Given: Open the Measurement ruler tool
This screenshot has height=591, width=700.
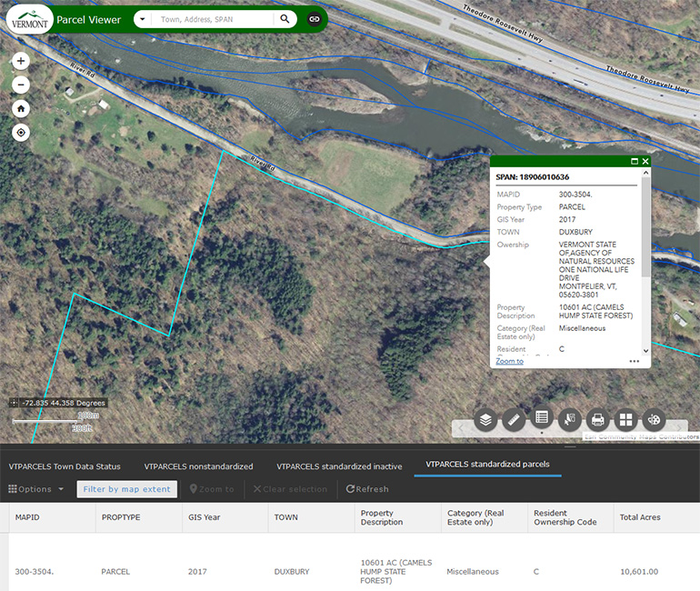Looking at the screenshot, I should pos(514,420).
